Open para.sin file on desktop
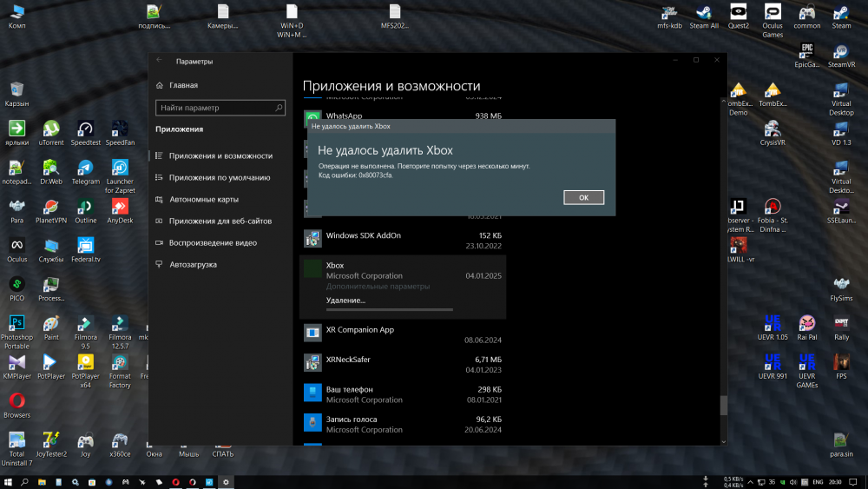Image resolution: width=868 pixels, height=489 pixels. (841, 445)
